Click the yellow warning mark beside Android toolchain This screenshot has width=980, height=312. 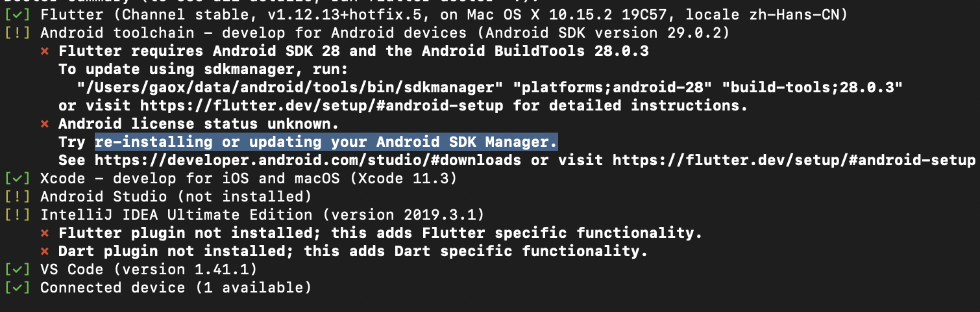tap(17, 32)
